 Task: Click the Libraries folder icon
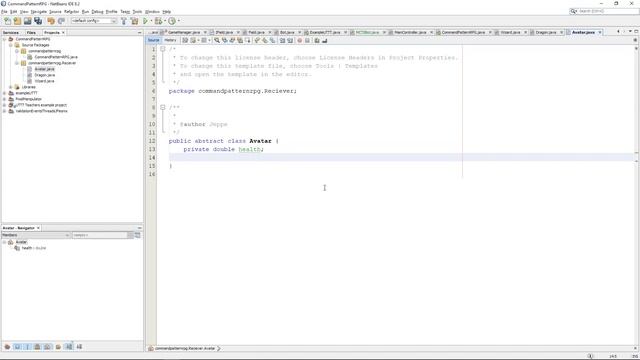click(17, 87)
